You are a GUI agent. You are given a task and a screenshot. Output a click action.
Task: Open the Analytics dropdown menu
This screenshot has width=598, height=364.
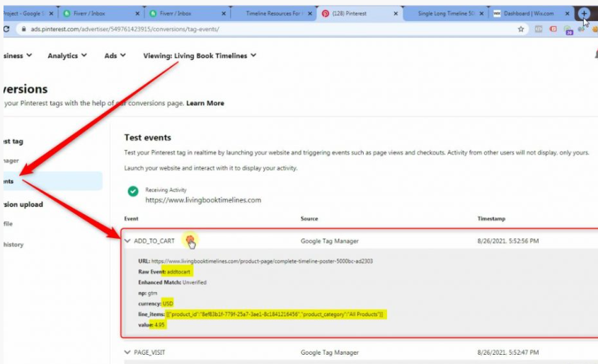coord(67,56)
